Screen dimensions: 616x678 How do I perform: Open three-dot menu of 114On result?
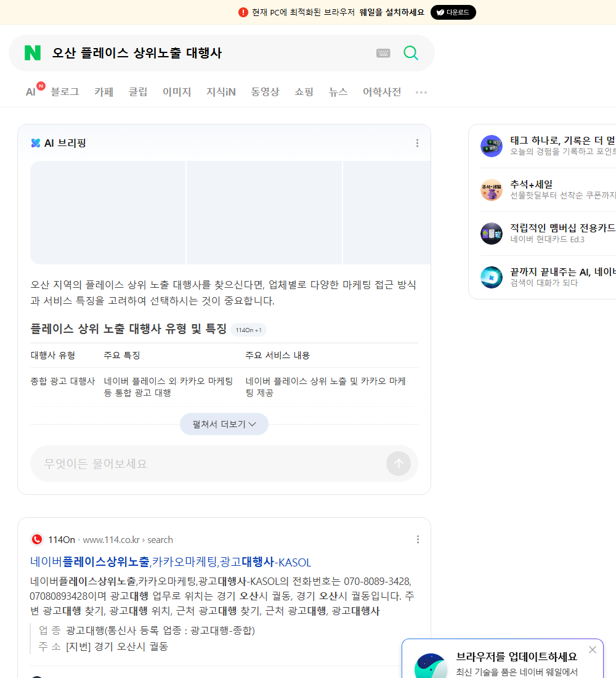point(418,539)
